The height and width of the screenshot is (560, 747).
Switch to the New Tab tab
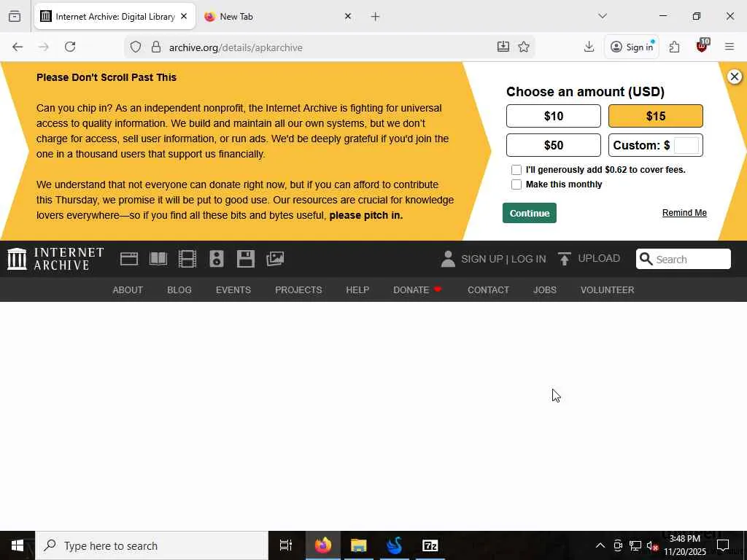(279, 17)
